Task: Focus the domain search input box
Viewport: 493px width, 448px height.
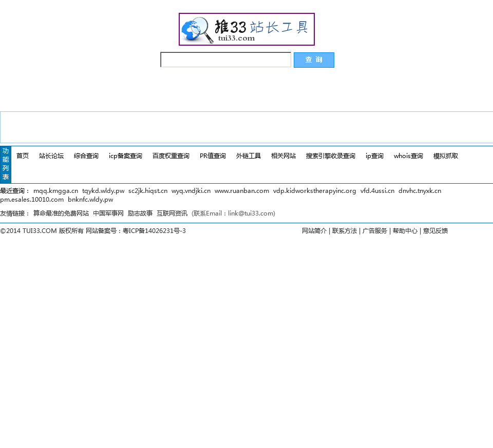Action: tap(225, 60)
